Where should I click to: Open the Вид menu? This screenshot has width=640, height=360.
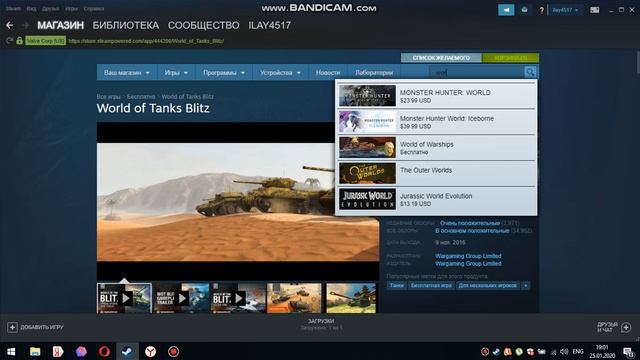pos(31,9)
